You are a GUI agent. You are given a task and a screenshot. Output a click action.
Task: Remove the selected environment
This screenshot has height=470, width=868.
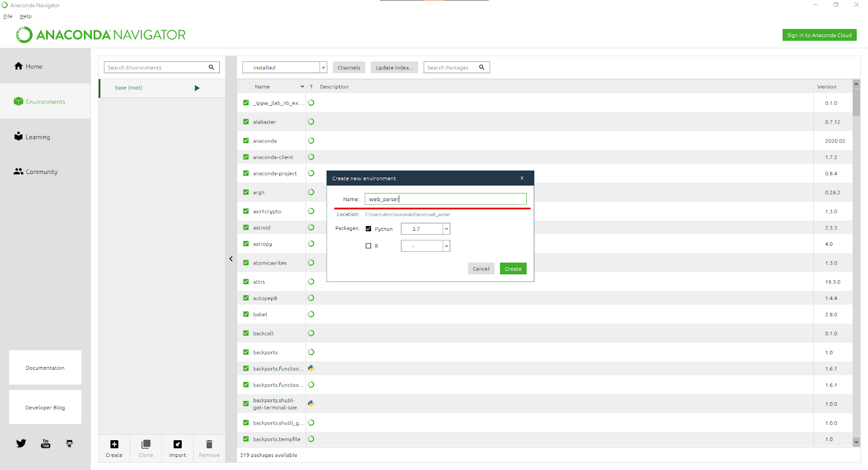pyautogui.click(x=209, y=448)
